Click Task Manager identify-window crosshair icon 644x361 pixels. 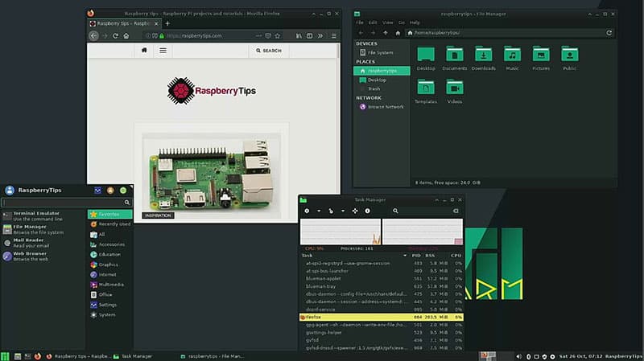click(355, 211)
